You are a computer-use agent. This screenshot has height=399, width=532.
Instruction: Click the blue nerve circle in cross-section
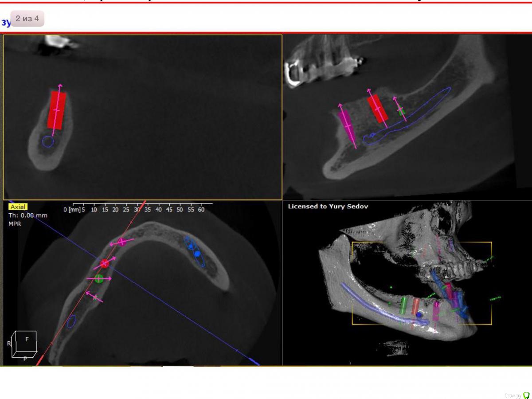coord(48,141)
